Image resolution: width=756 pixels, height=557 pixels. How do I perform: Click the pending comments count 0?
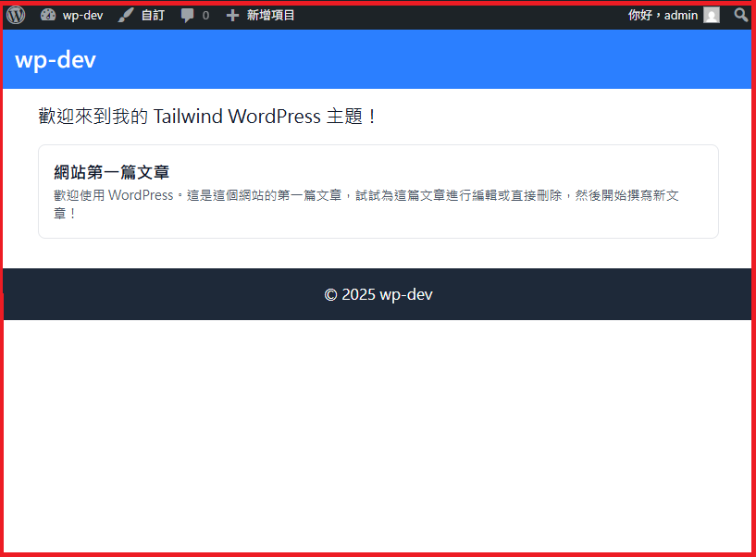pyautogui.click(x=205, y=16)
